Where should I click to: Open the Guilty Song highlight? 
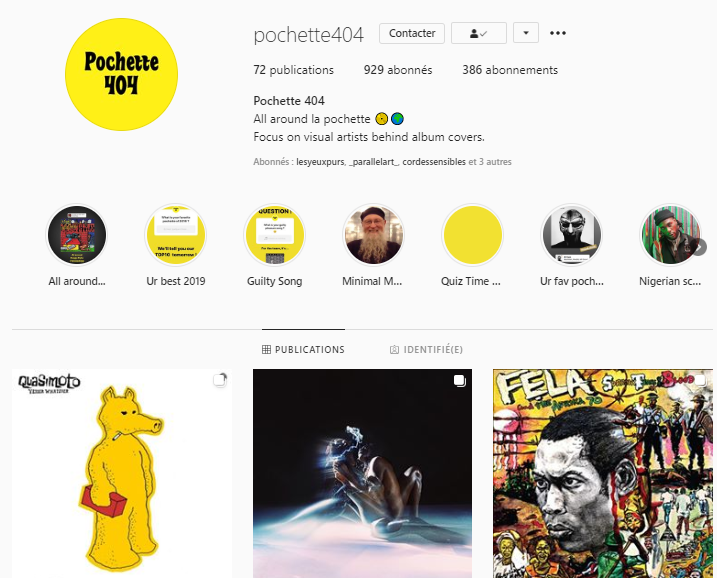pos(274,235)
